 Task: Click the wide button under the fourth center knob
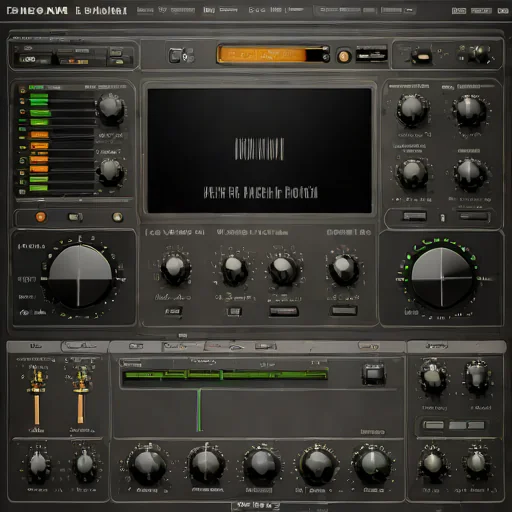tap(344, 311)
